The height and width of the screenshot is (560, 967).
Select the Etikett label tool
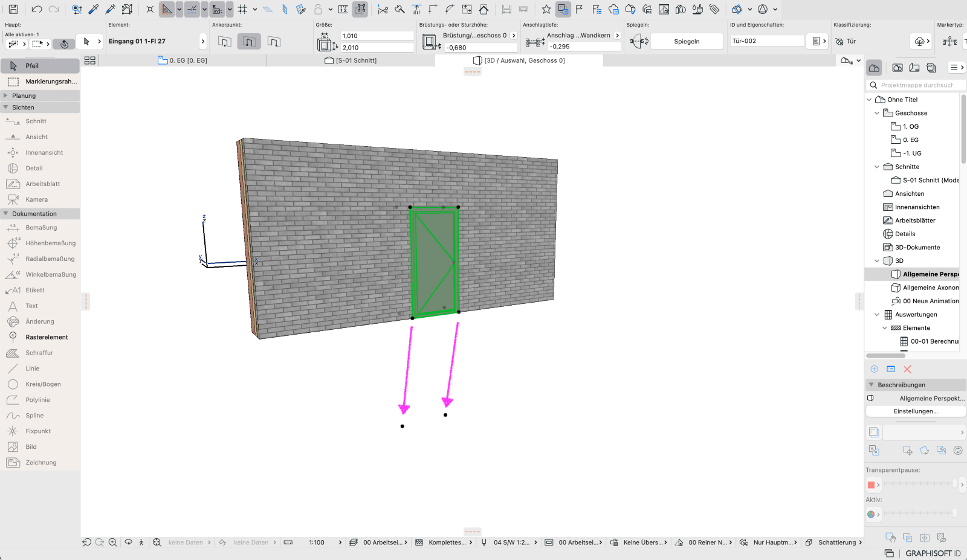[x=40, y=290]
